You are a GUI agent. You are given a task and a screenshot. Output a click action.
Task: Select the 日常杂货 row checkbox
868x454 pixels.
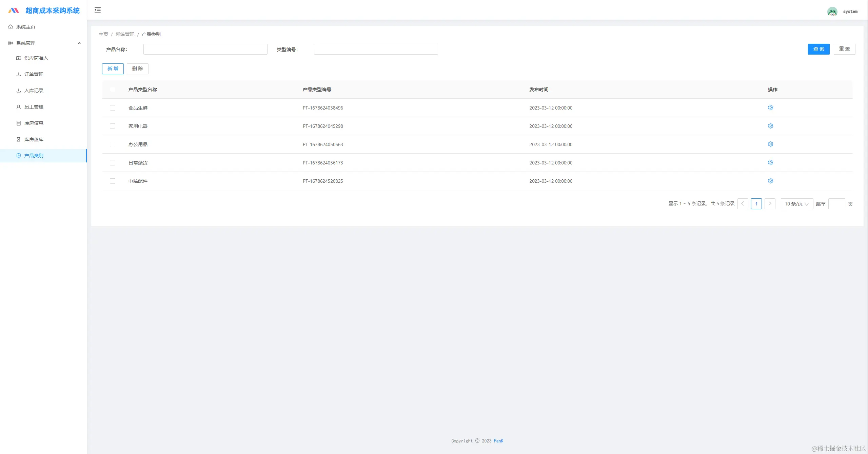pyautogui.click(x=113, y=163)
